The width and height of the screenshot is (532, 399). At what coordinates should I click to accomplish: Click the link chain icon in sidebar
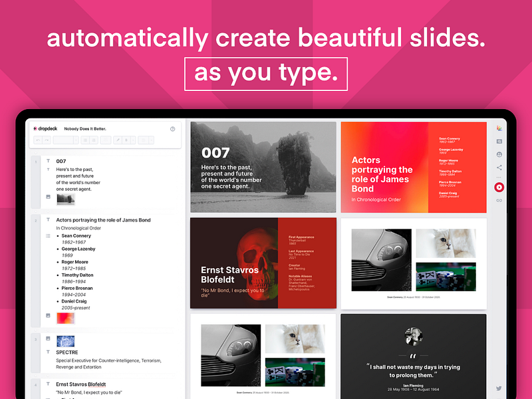tap(499, 201)
